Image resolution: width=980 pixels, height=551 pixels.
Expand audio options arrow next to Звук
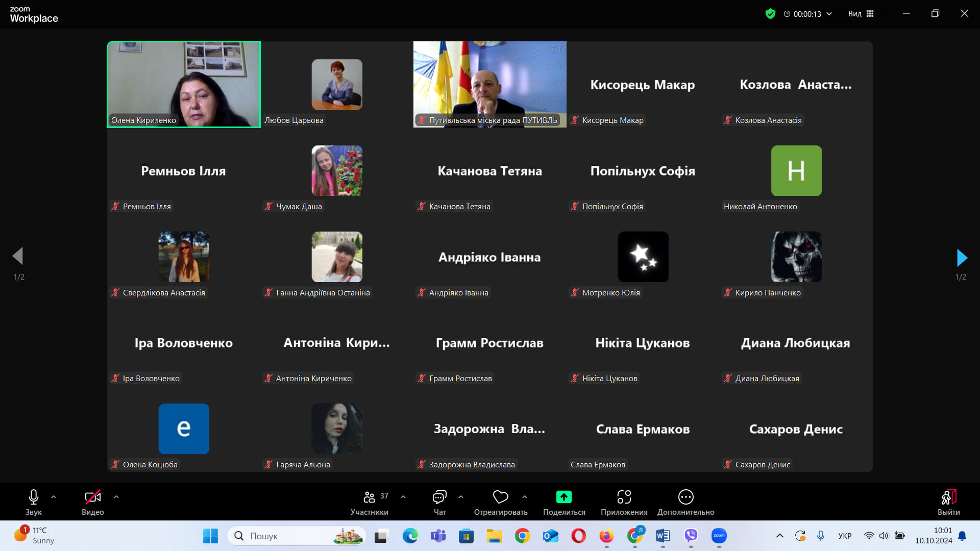tap(54, 496)
